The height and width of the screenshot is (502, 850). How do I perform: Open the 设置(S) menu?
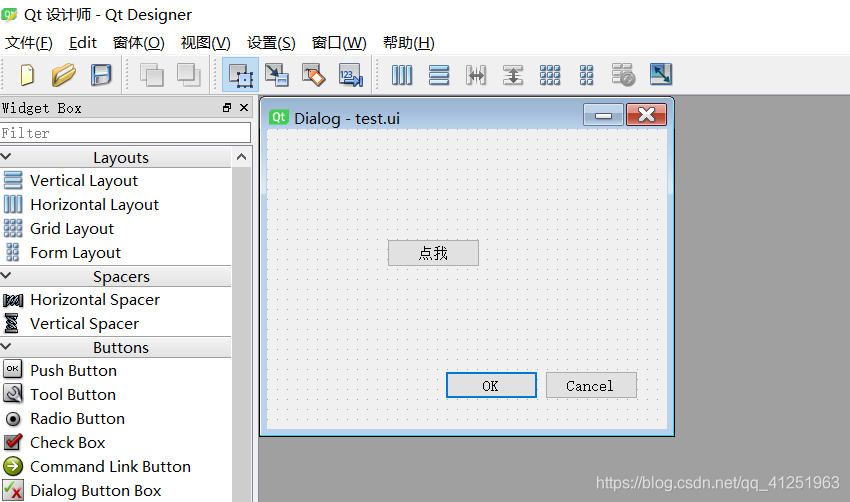(271, 43)
